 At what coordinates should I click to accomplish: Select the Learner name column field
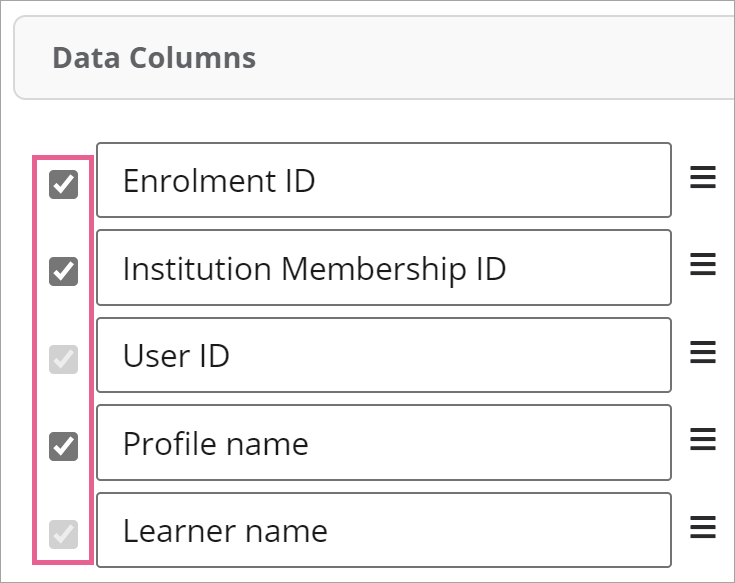384,530
